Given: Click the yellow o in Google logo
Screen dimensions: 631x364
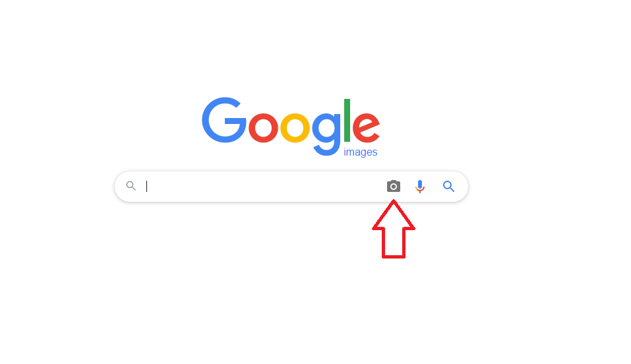Looking at the screenshot, I should click(295, 128).
